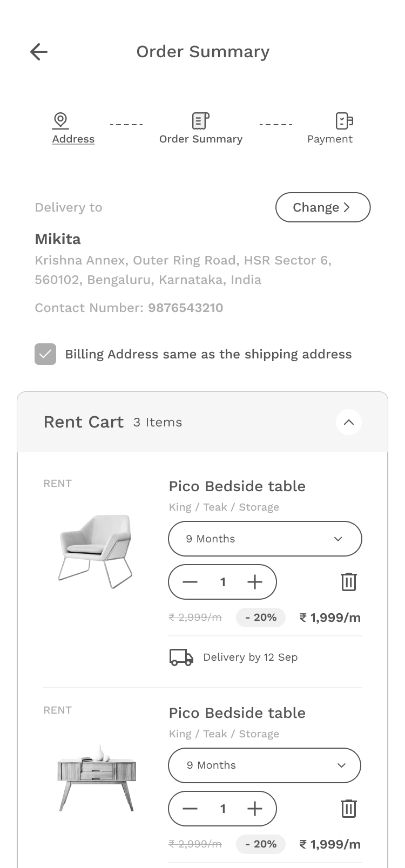Delete the first Pico Bedside table item
Image resolution: width=405 pixels, height=868 pixels.
point(348,582)
